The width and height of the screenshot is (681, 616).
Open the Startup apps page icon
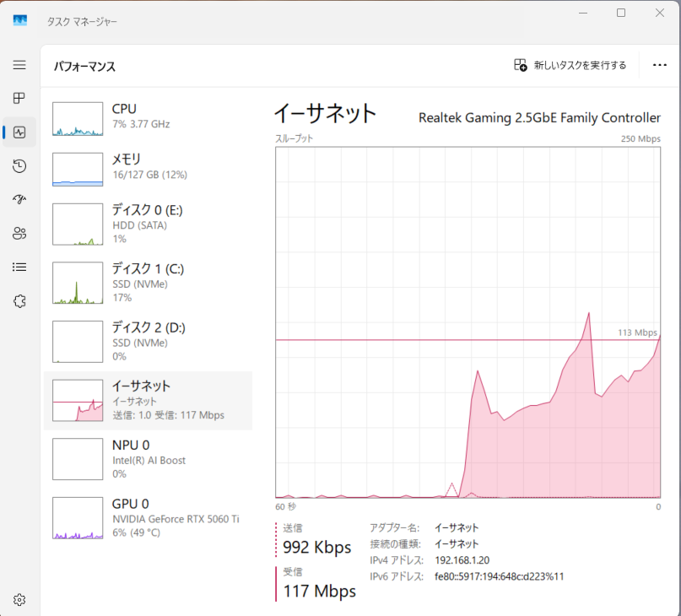[18, 200]
